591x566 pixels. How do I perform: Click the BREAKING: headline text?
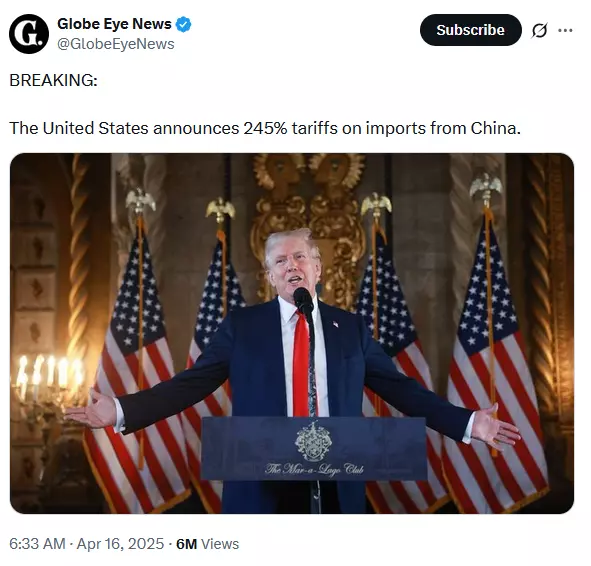coord(54,80)
